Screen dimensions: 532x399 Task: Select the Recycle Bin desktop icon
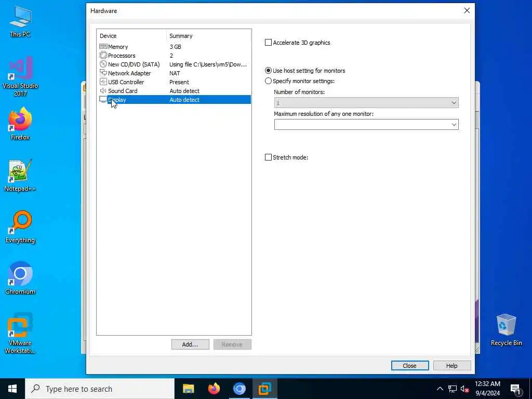pyautogui.click(x=506, y=330)
